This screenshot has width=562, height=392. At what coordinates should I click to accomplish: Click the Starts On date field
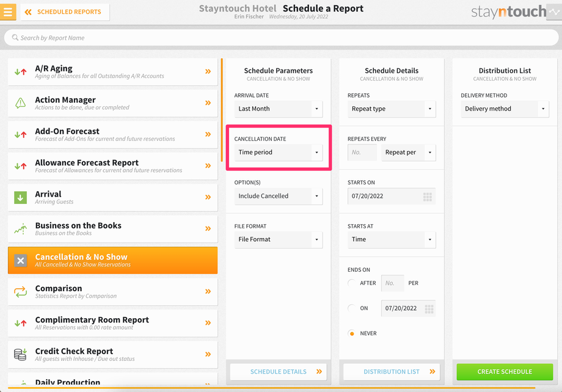pos(392,196)
